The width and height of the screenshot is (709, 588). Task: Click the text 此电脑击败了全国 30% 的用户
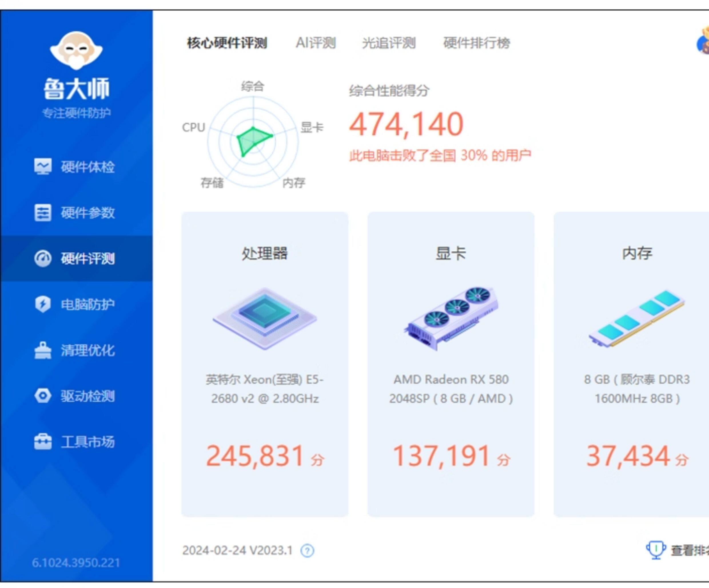point(440,156)
